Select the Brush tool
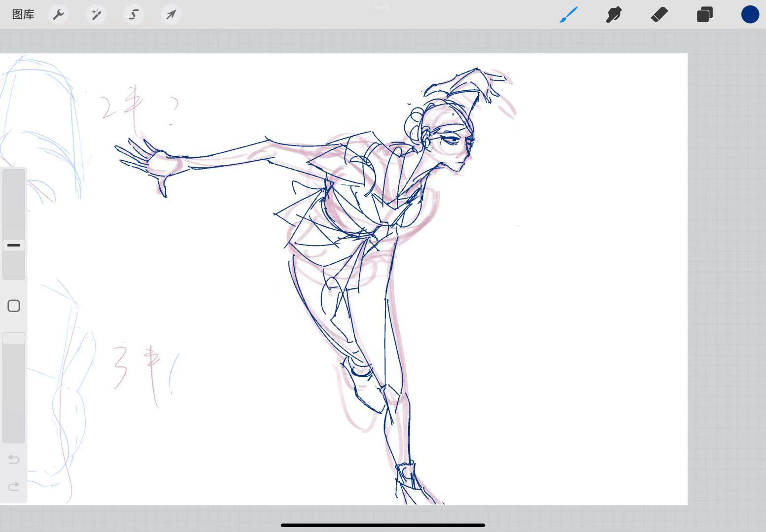This screenshot has width=766, height=532. click(569, 15)
